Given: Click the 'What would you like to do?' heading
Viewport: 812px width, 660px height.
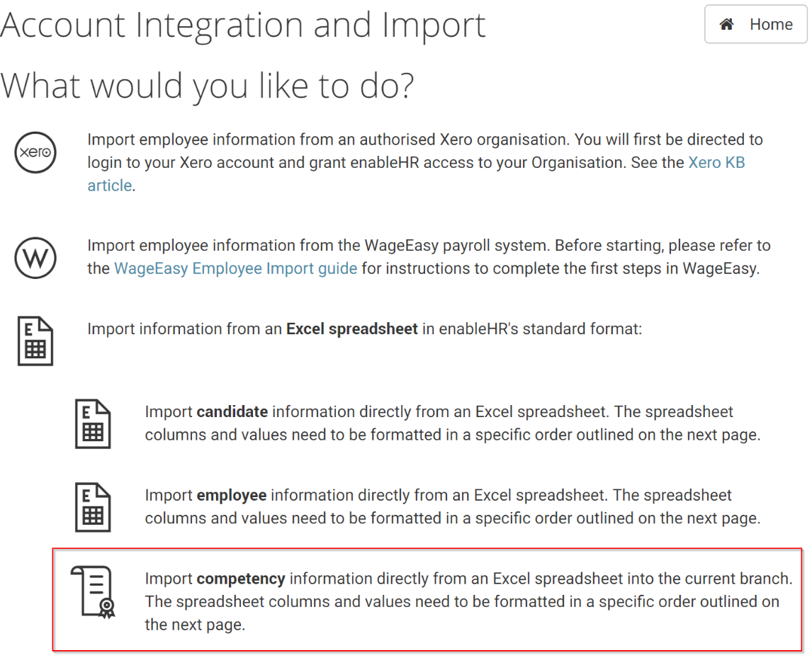Looking at the screenshot, I should click(x=207, y=86).
